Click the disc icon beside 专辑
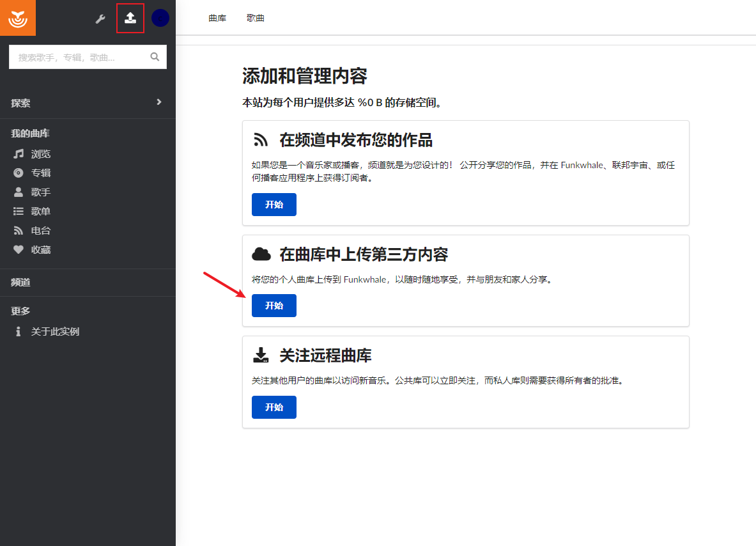Image resolution: width=756 pixels, height=546 pixels. (19, 173)
